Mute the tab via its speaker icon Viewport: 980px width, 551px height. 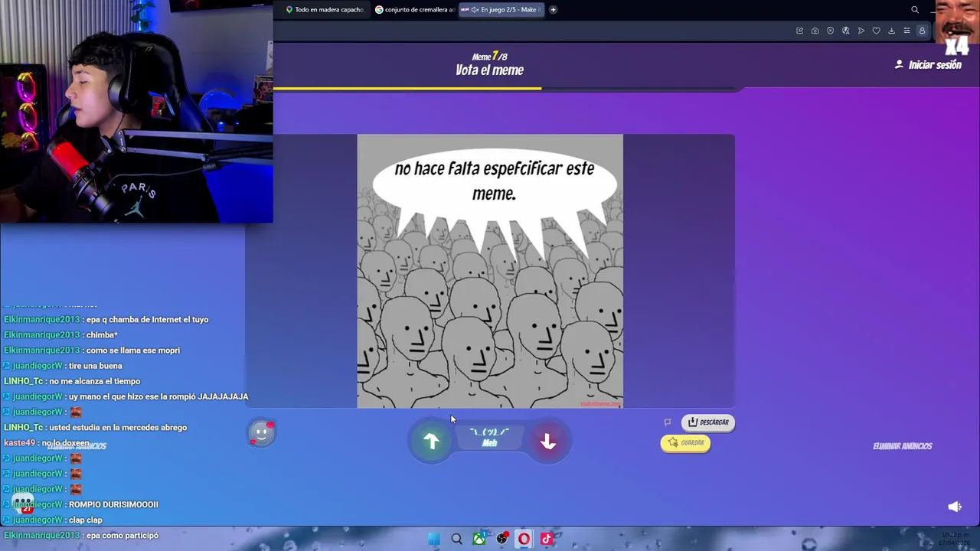[x=475, y=10]
